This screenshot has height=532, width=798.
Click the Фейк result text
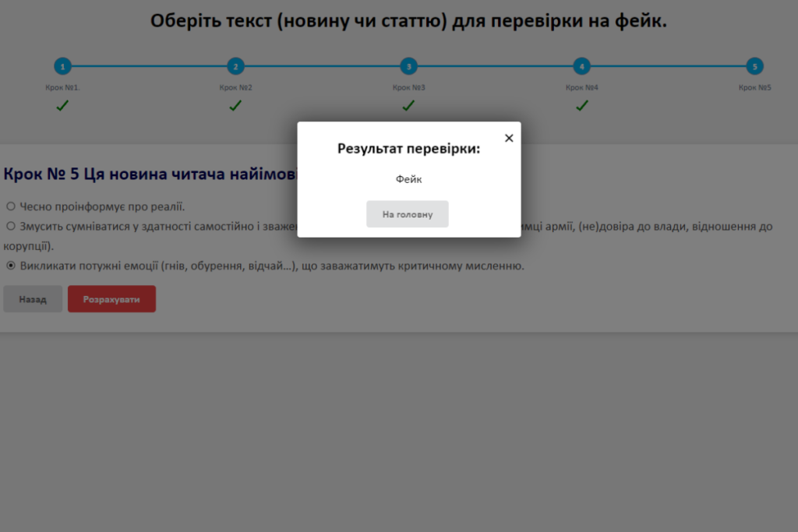408,179
